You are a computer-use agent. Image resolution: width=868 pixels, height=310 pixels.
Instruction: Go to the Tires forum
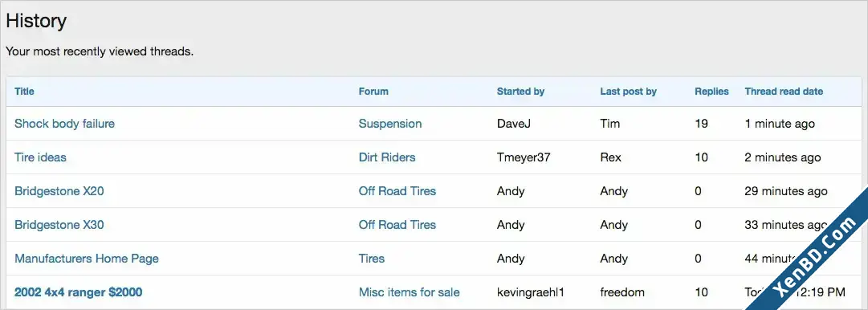(372, 259)
